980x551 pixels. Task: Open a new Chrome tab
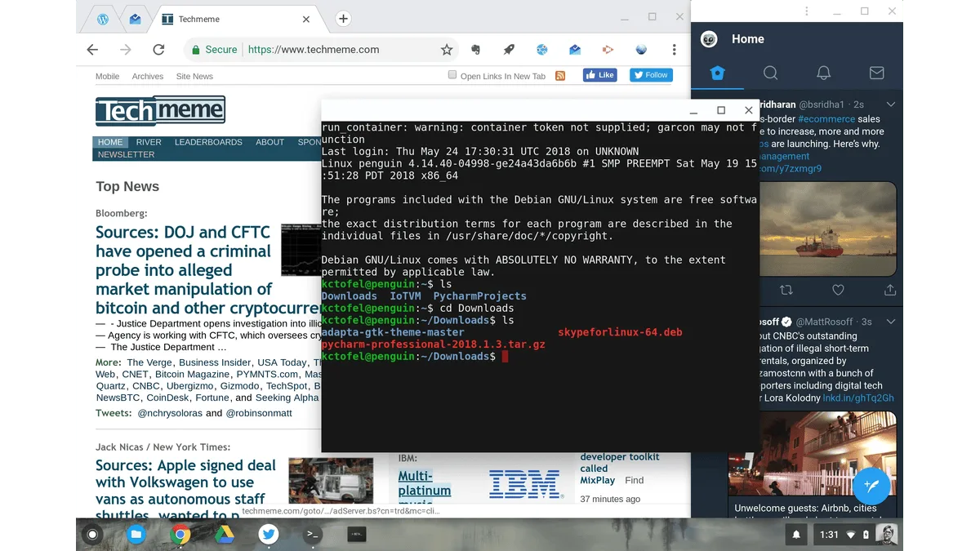pyautogui.click(x=344, y=19)
